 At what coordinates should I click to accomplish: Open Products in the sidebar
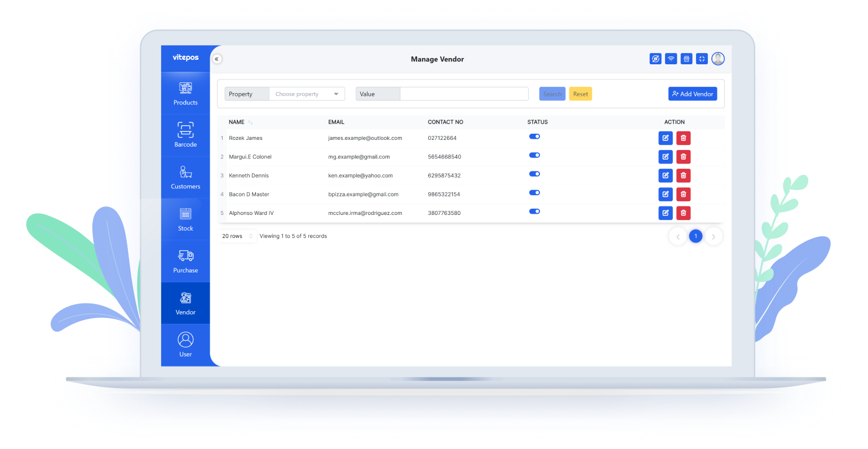pyautogui.click(x=185, y=94)
